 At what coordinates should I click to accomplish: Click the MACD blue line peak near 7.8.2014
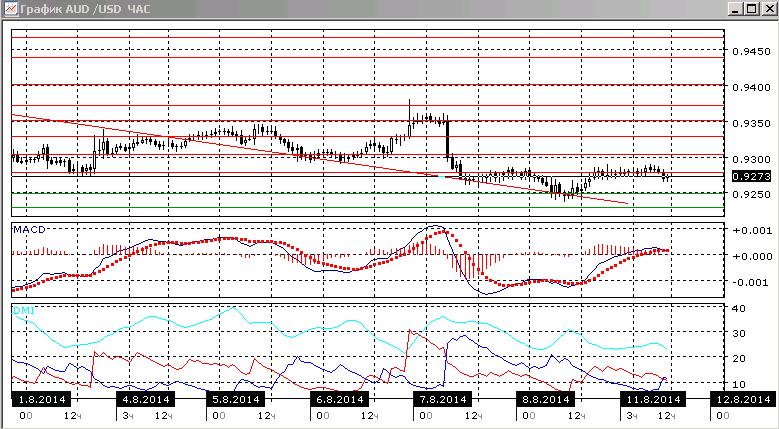[435, 226]
